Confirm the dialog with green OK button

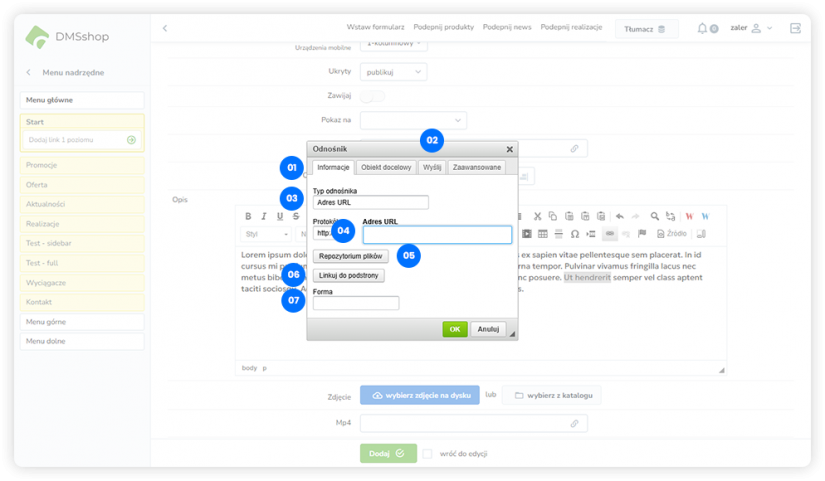pos(455,328)
